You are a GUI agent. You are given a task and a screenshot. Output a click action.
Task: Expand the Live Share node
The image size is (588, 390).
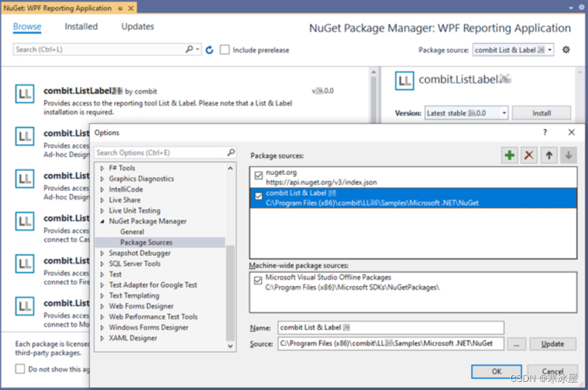(102, 200)
